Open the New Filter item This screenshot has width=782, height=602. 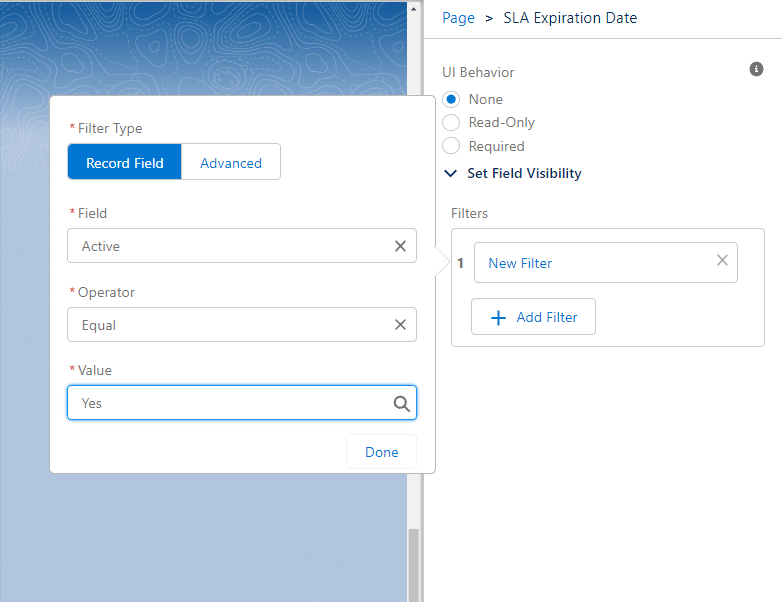[590, 263]
